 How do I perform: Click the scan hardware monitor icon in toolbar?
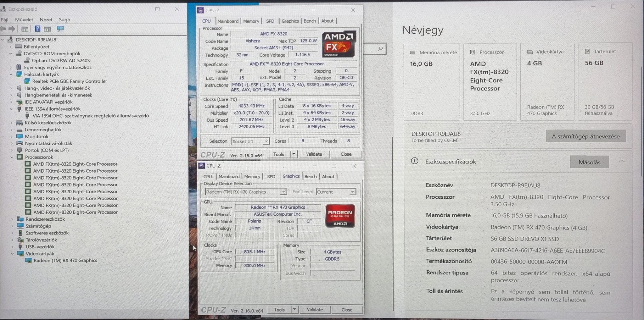pyautogui.click(x=60, y=29)
